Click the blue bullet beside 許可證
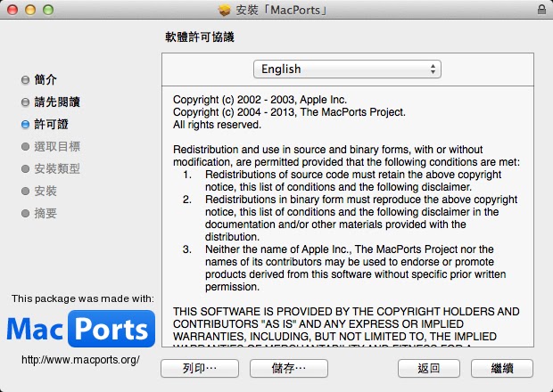The height and width of the screenshot is (392, 553). pos(25,125)
